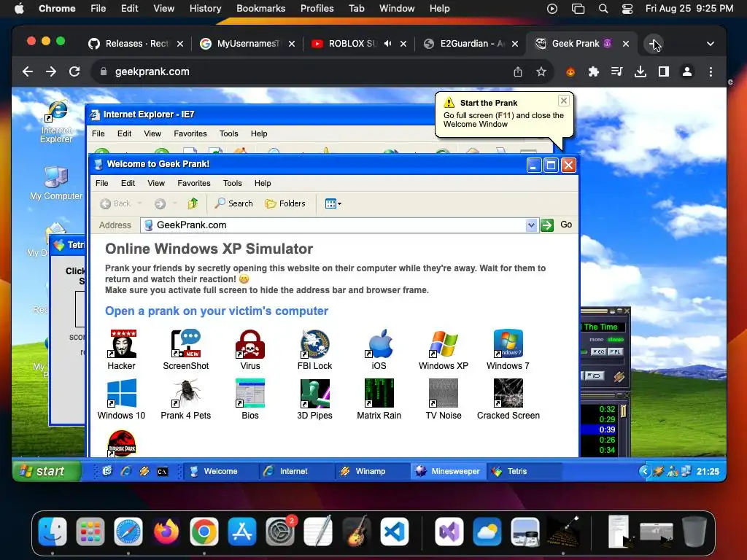Open Chrome extensions puzzle icon

[594, 72]
